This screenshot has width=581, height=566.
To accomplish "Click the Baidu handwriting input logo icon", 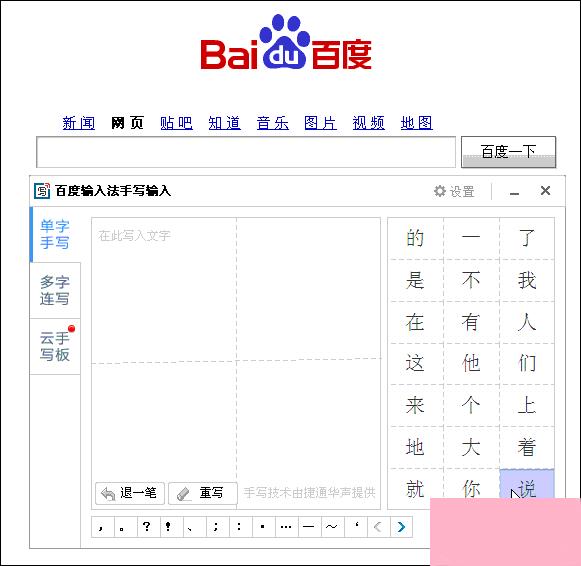I will point(42,191).
